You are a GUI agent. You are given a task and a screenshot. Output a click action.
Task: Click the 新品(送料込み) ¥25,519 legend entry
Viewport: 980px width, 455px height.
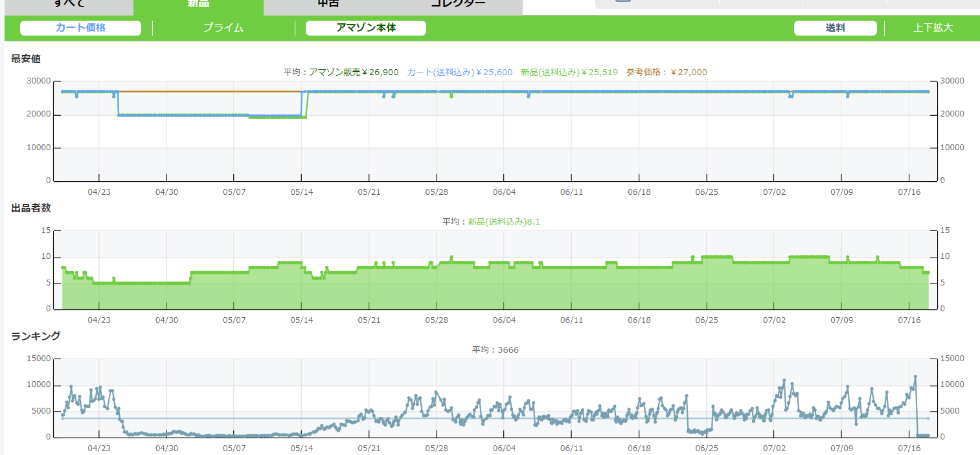point(569,72)
